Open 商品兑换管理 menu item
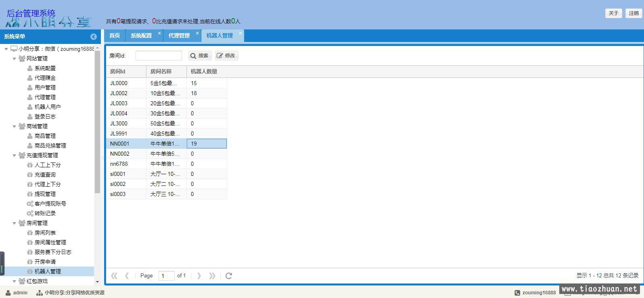The width and height of the screenshot is (644, 298). (50, 146)
